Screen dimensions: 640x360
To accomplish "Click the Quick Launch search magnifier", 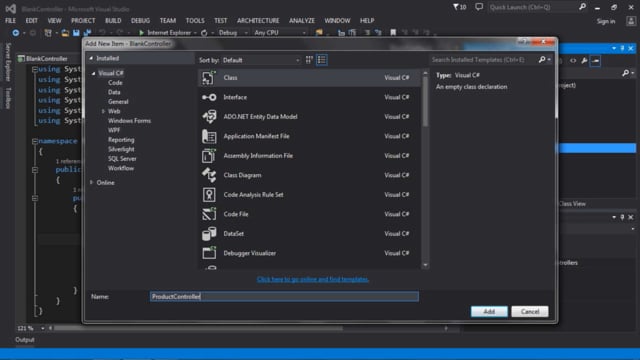I will coord(582,7).
